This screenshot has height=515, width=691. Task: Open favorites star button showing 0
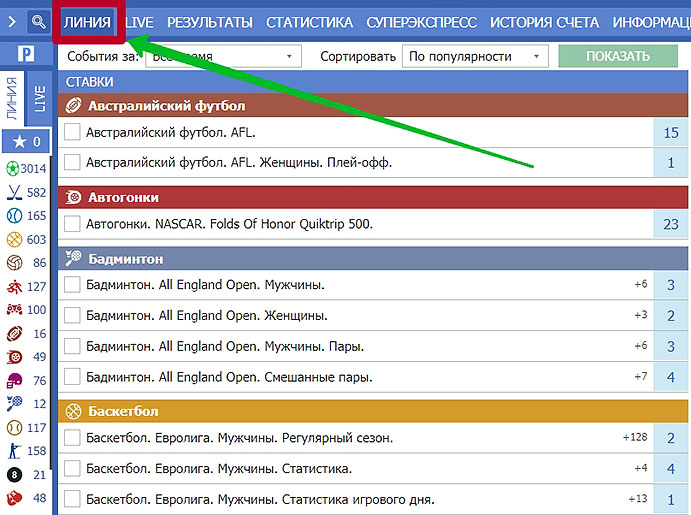(x=26, y=141)
